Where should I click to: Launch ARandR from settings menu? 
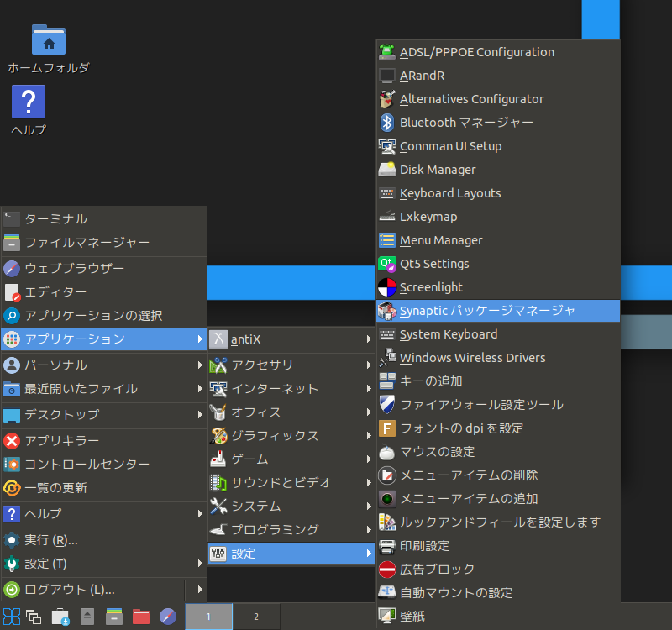[498, 76]
